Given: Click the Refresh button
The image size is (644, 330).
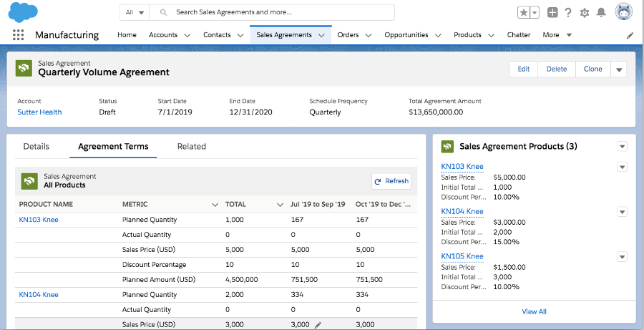Looking at the screenshot, I should pos(391,181).
